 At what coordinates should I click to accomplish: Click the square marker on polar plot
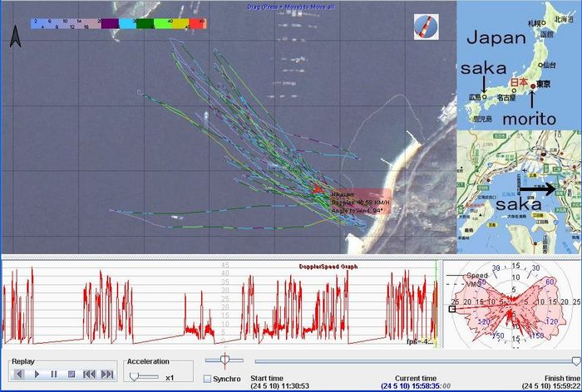click(451, 309)
